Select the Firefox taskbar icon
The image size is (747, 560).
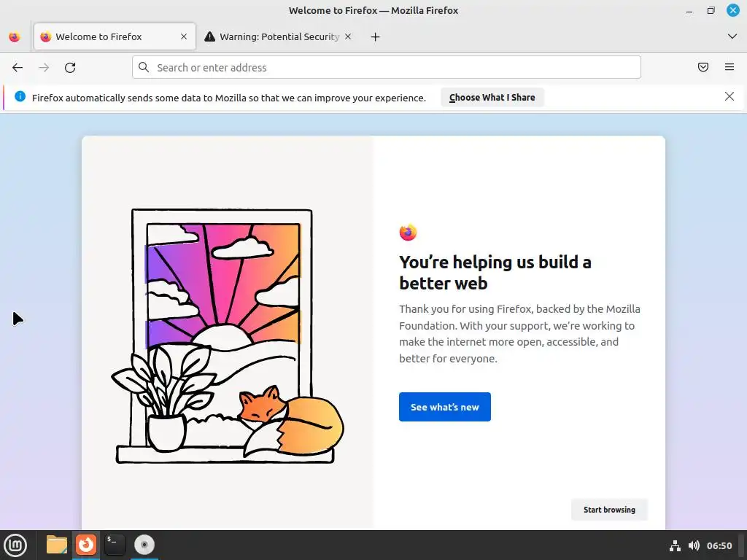[x=86, y=544]
